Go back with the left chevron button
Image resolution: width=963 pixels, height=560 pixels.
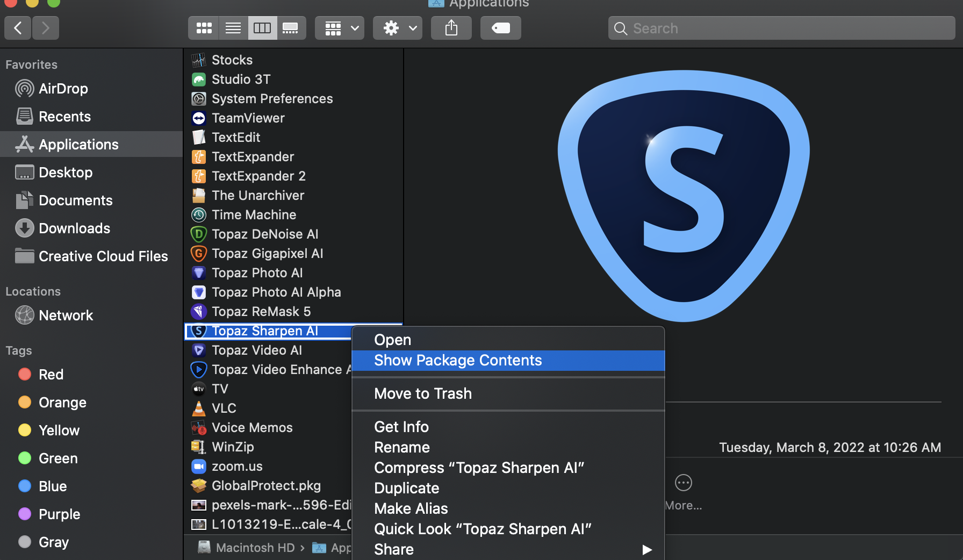point(18,28)
